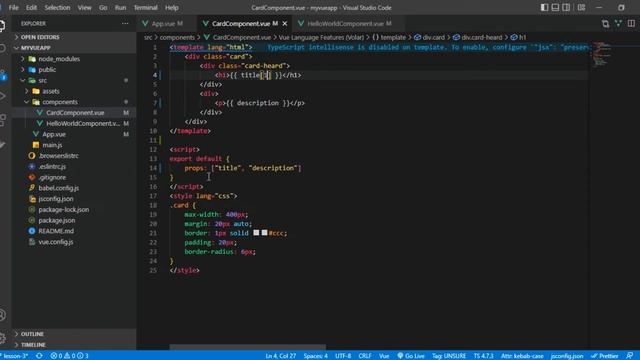640x360 pixels.
Task: Open TS 4.7.3 version selector
Action: pos(483,356)
